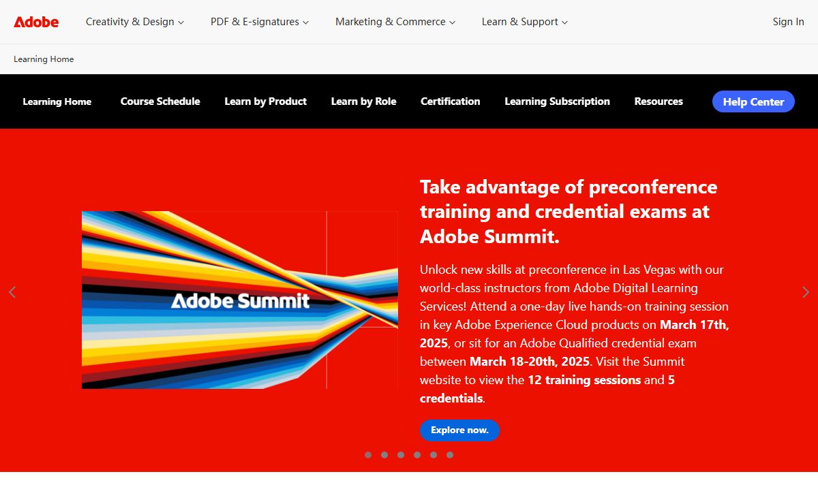Viewport: 818px width, 504px height.
Task: Click the bold '12 training sessions' text
Action: click(x=584, y=380)
